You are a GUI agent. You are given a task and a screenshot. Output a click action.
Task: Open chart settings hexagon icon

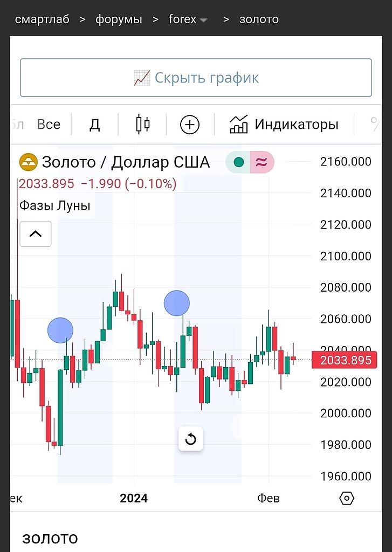pyautogui.click(x=347, y=498)
